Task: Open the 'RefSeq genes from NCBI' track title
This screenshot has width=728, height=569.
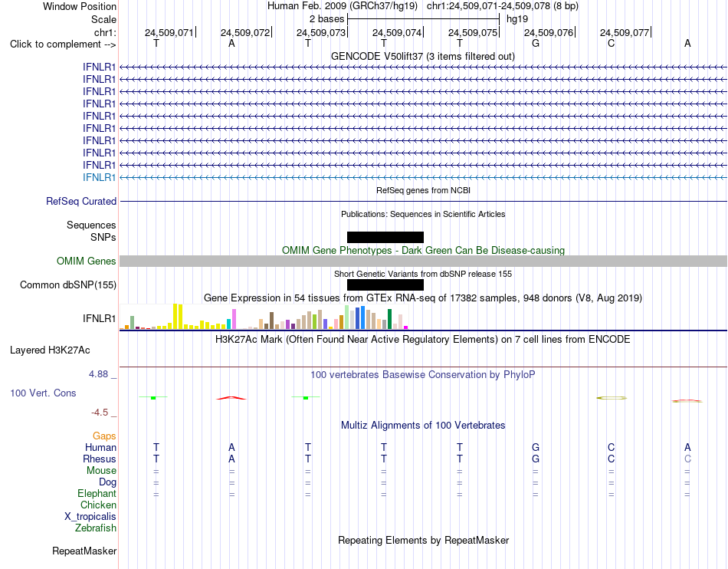Action: pos(423,190)
